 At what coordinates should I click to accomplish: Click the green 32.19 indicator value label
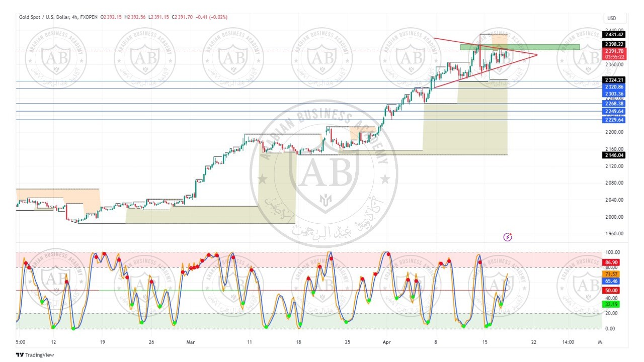pyautogui.click(x=612, y=305)
